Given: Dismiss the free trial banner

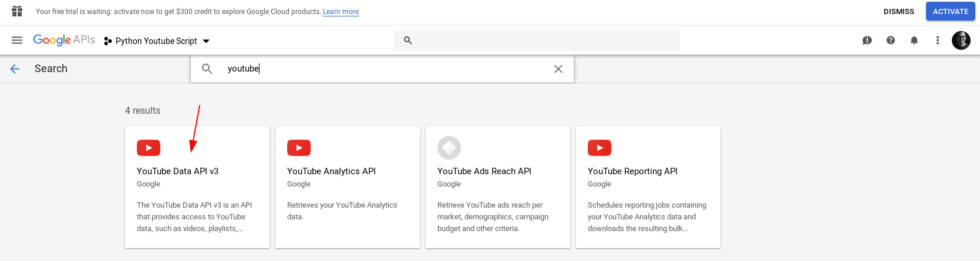Looking at the screenshot, I should click(899, 11).
